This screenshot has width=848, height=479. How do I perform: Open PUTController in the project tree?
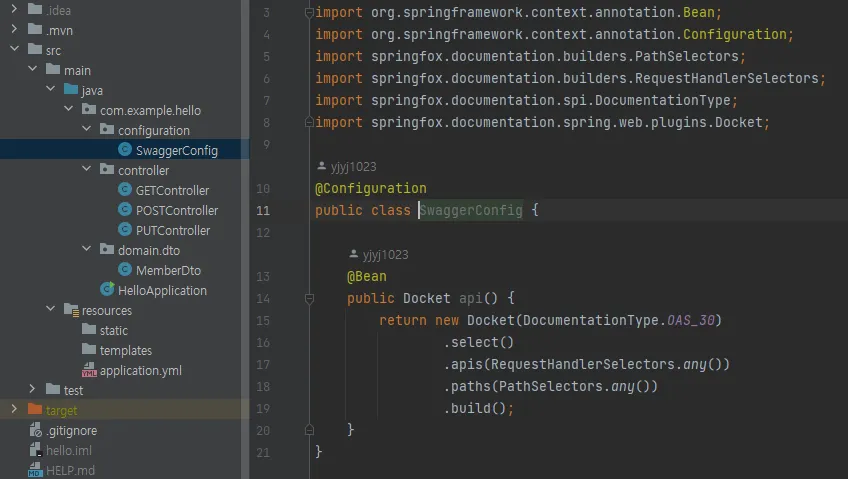coord(173,230)
